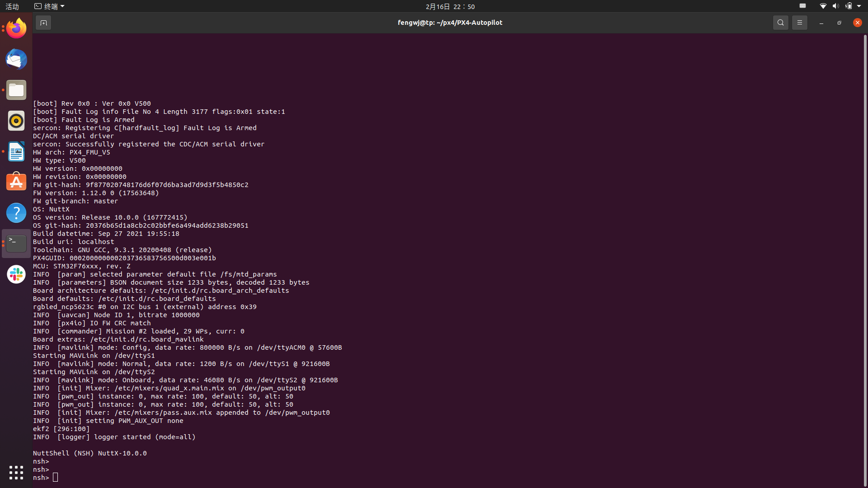Open the terminal hamburger menu
Screen dimensions: 868x488
[x=799, y=23]
